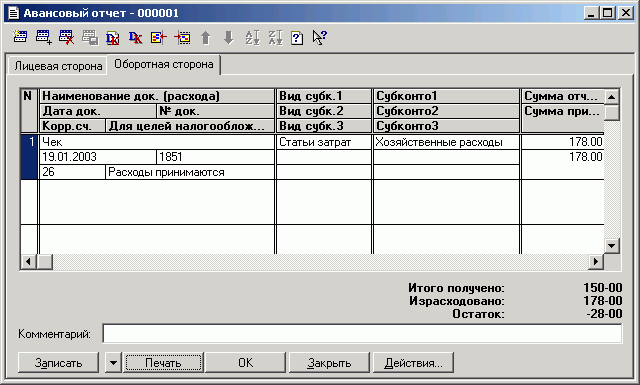
Task: Click the Дата док. column header
Action: click(98, 111)
